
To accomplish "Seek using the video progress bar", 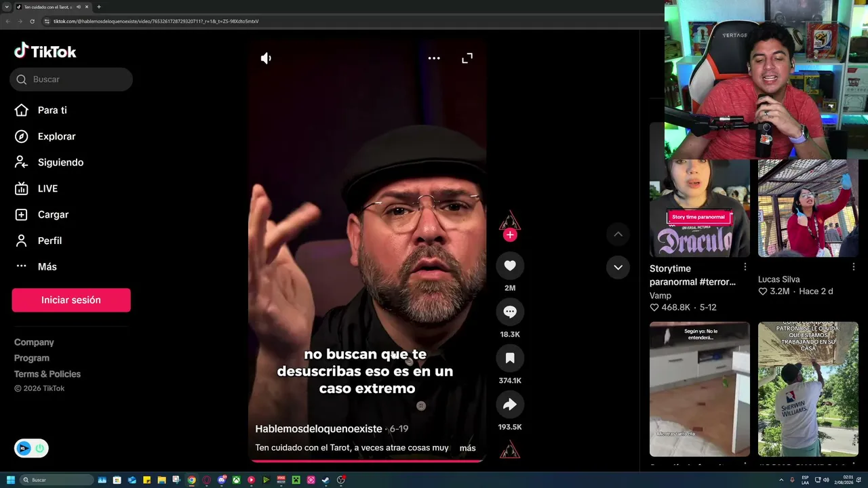I will (x=367, y=461).
